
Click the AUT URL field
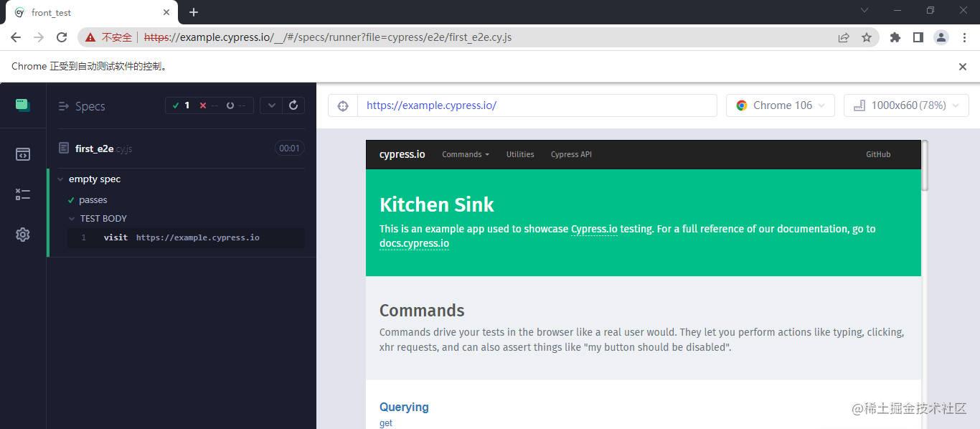click(537, 105)
